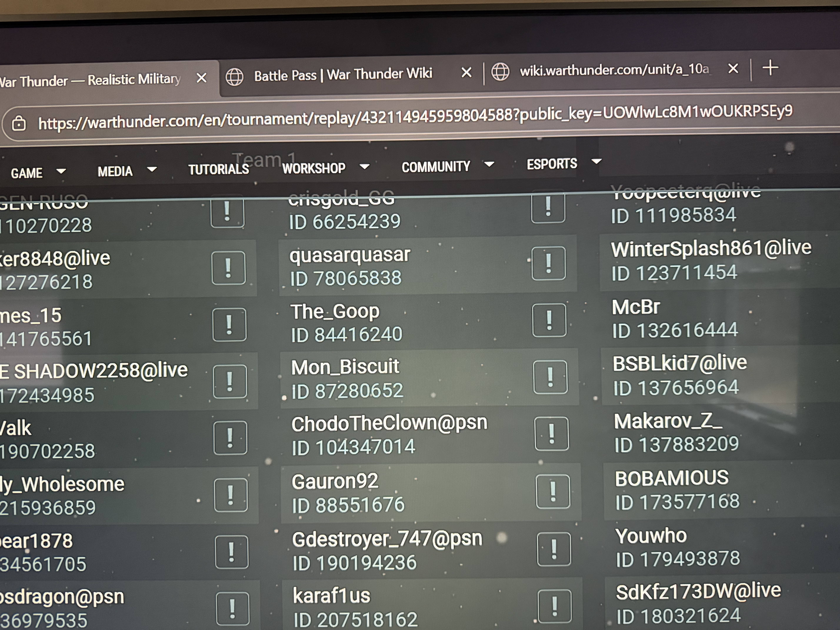Viewport: 840px width, 630px height.
Task: Open a new browser tab
Action: 770,68
